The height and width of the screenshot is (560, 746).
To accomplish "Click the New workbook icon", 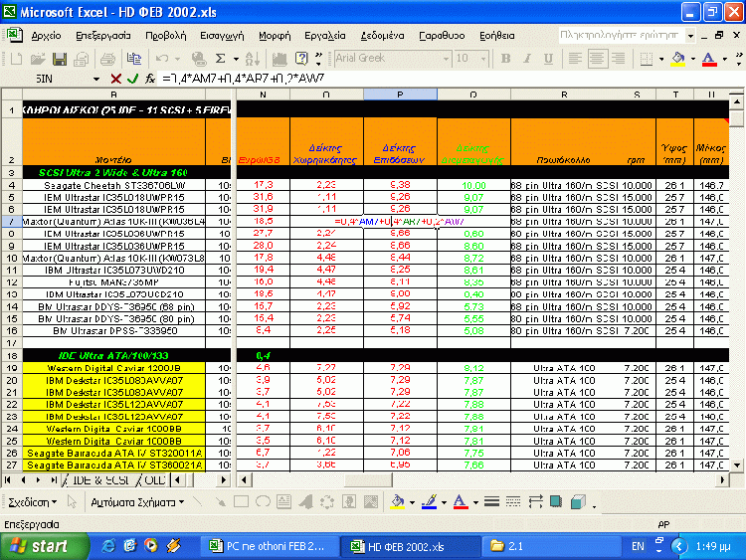I will coord(16,59).
